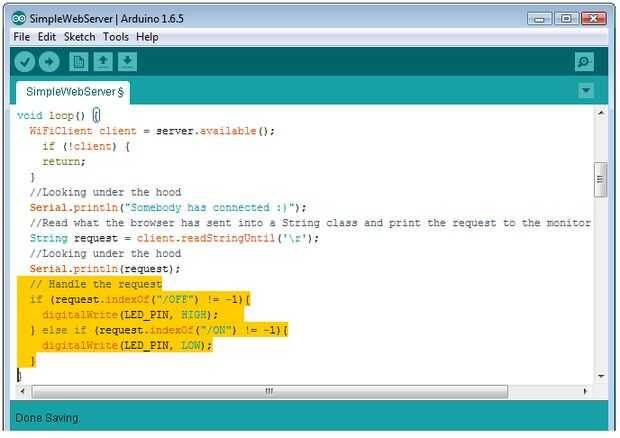Click the vertical scrollbar thumb

tap(601, 179)
